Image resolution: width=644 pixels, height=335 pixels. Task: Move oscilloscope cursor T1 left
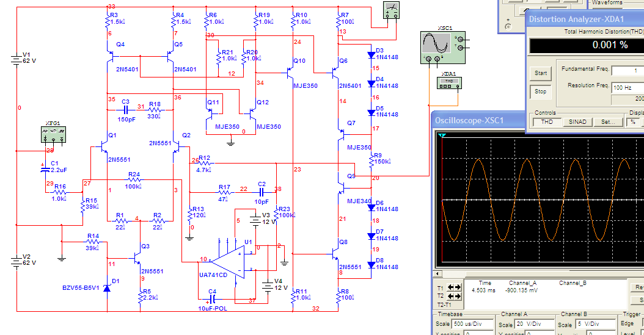point(450,287)
